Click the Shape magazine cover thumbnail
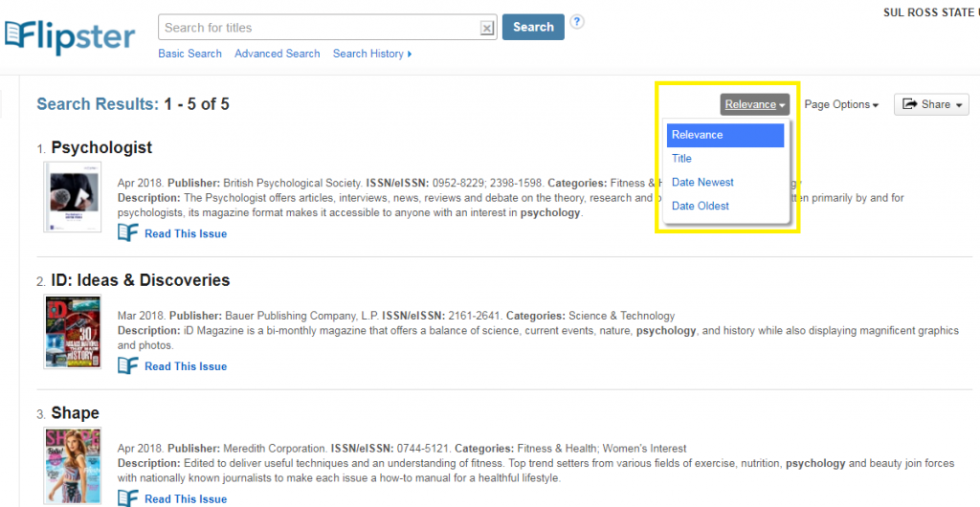This screenshot has height=507, width=980. (73, 467)
